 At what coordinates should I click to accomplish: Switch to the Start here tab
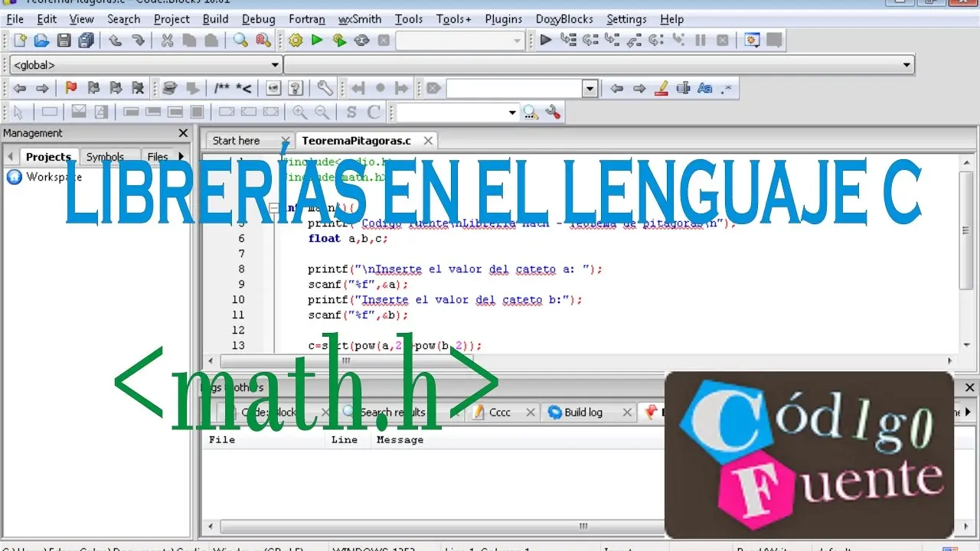coord(236,141)
